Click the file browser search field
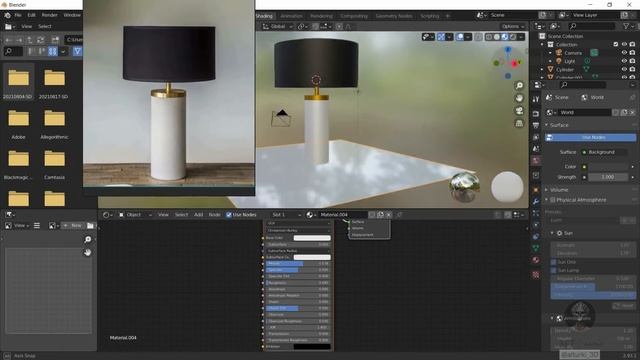The image size is (640, 360). click(x=13, y=51)
